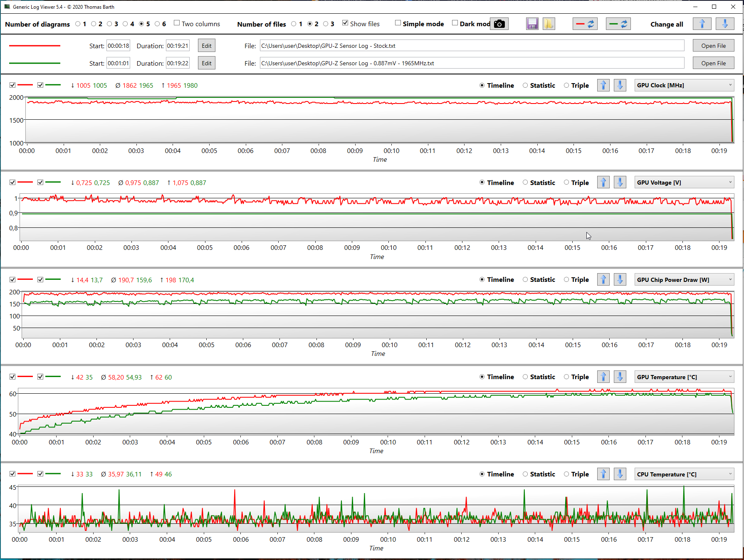Image resolution: width=744 pixels, height=560 pixels.
Task: Hide red line in GPU Temperature diagram
Action: pyautogui.click(x=12, y=377)
